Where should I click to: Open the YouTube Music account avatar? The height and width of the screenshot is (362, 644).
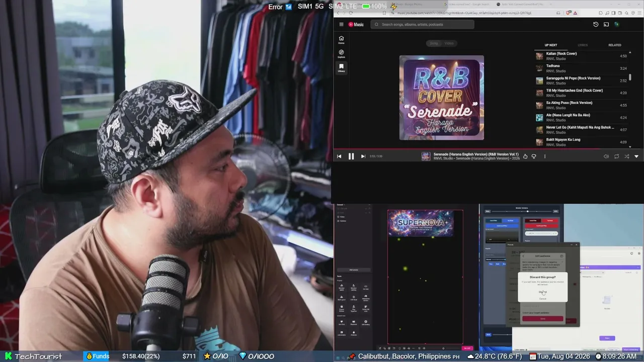(616, 24)
